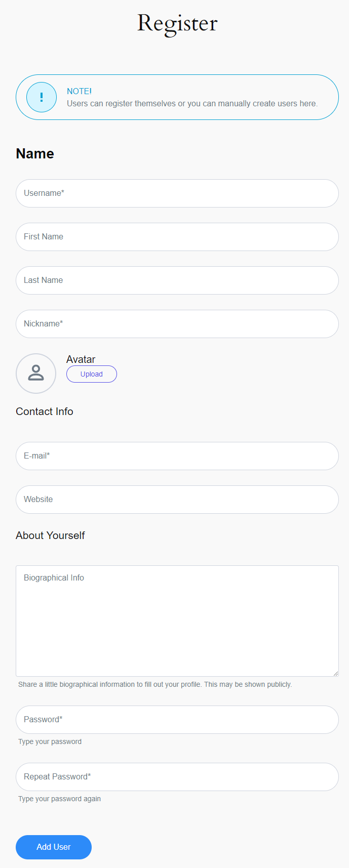349x868 pixels.
Task: Click the Register page heading
Action: tap(177, 24)
